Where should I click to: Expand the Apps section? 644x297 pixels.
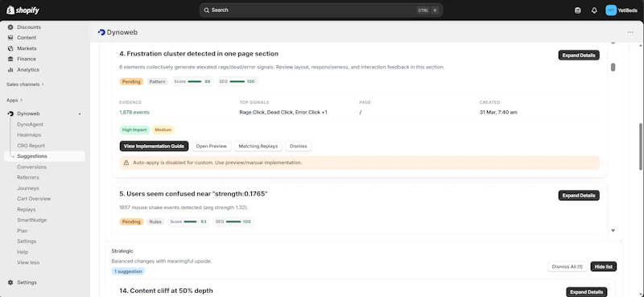(14, 101)
